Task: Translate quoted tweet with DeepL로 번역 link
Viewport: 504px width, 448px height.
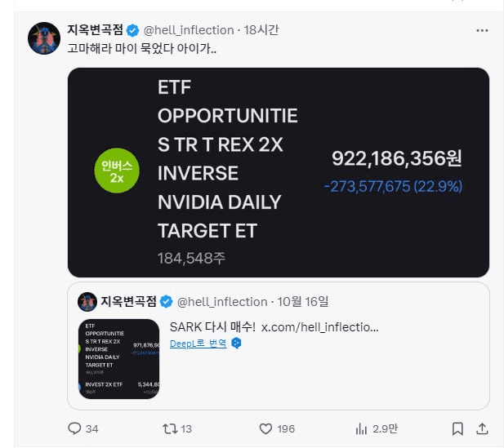Action: pos(198,344)
